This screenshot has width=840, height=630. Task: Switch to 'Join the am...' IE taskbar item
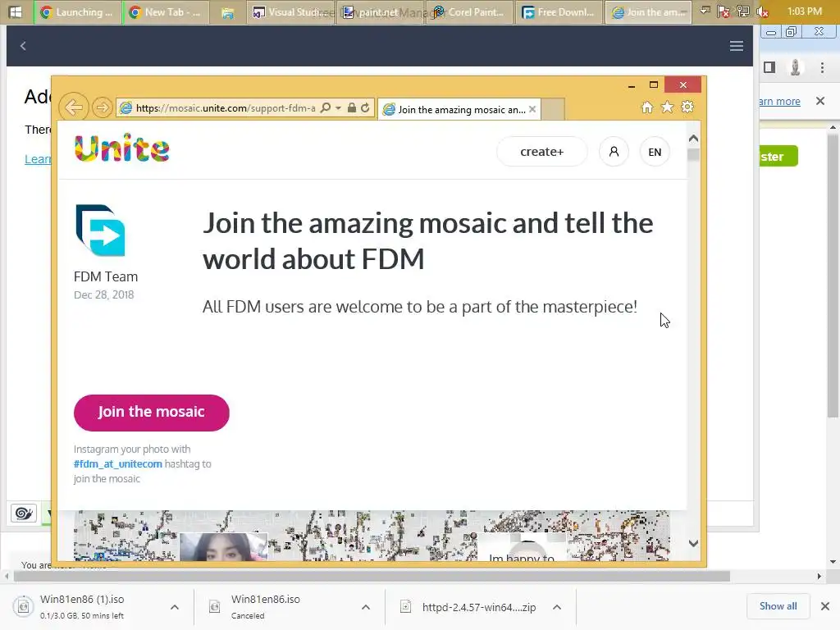pyautogui.click(x=648, y=11)
